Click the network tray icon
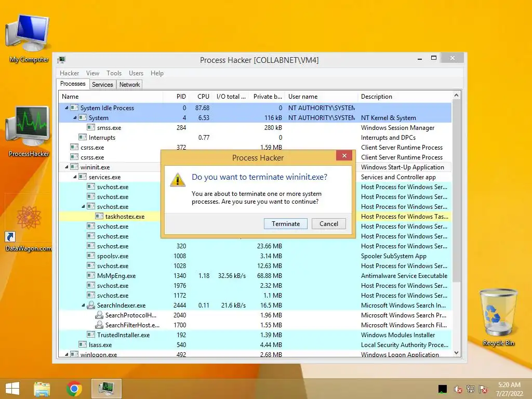 [x=471, y=389]
